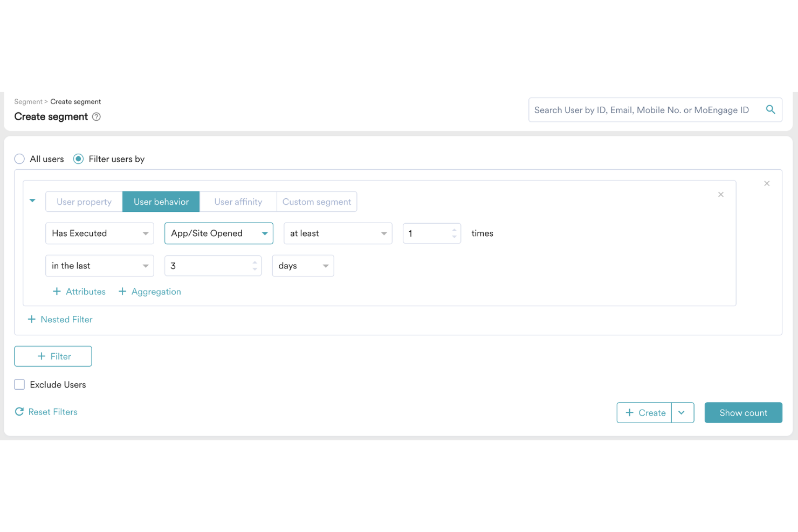Add a Nested Filter
Screen dimensions: 798x532
coord(60,320)
